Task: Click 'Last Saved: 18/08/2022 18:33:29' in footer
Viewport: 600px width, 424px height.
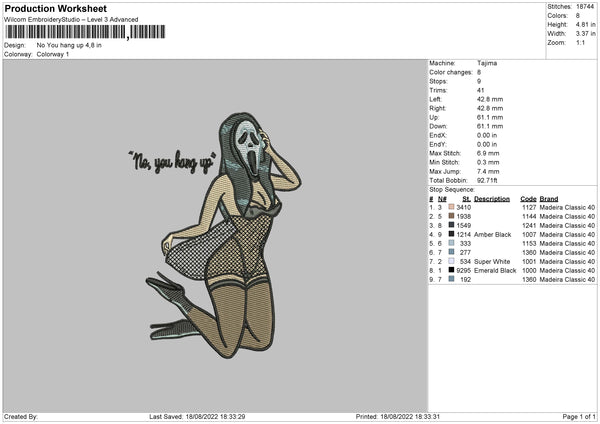Action: coord(197,417)
